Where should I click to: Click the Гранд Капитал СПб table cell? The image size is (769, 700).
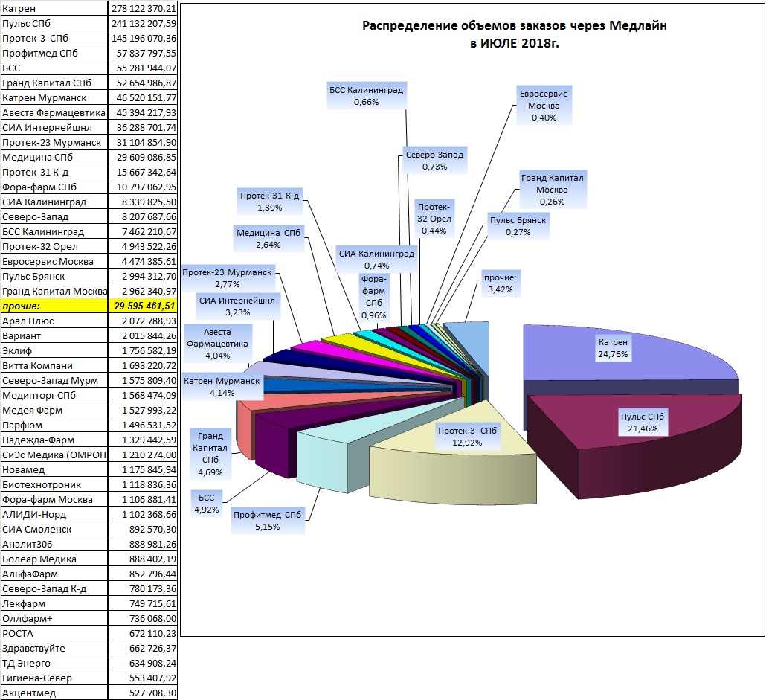(54, 83)
